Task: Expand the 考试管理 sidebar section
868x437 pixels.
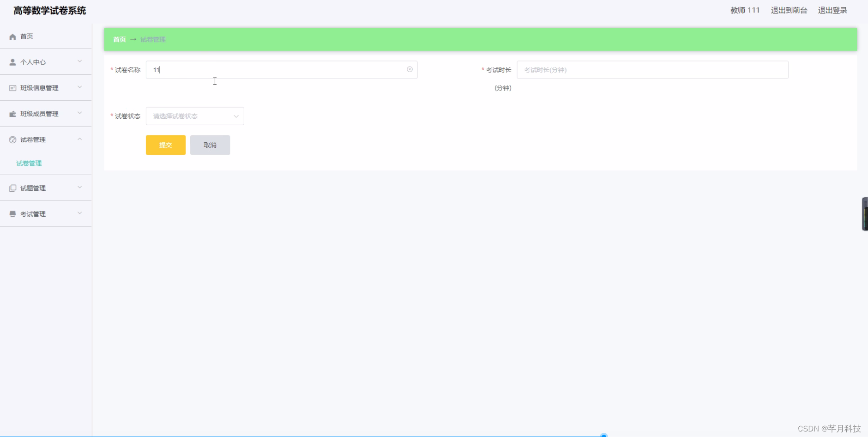Action: tap(79, 213)
